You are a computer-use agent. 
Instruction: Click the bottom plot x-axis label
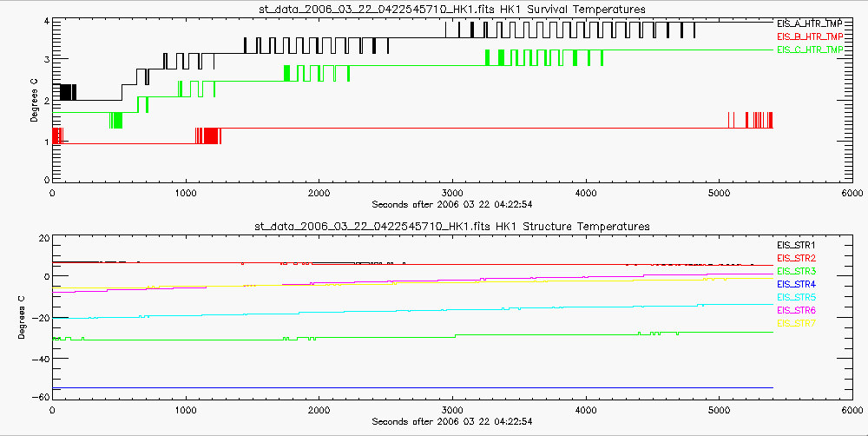(x=451, y=421)
